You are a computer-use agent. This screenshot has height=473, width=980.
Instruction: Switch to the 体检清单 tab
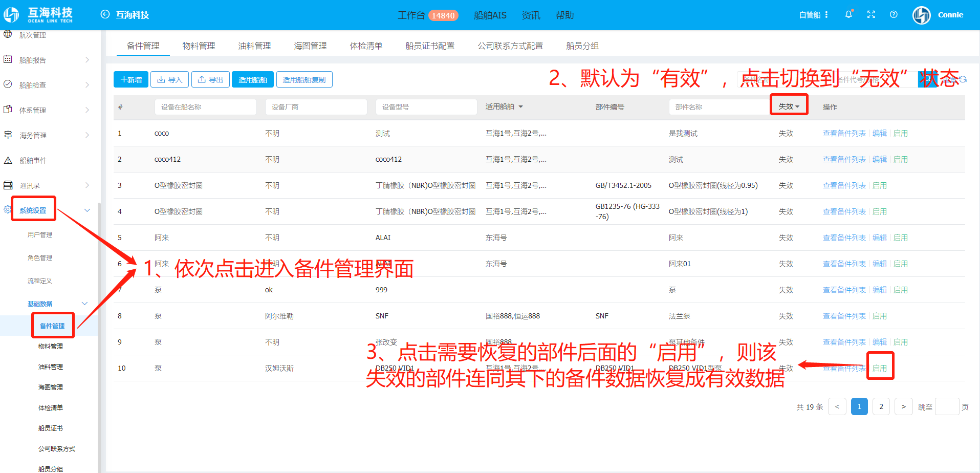click(366, 46)
